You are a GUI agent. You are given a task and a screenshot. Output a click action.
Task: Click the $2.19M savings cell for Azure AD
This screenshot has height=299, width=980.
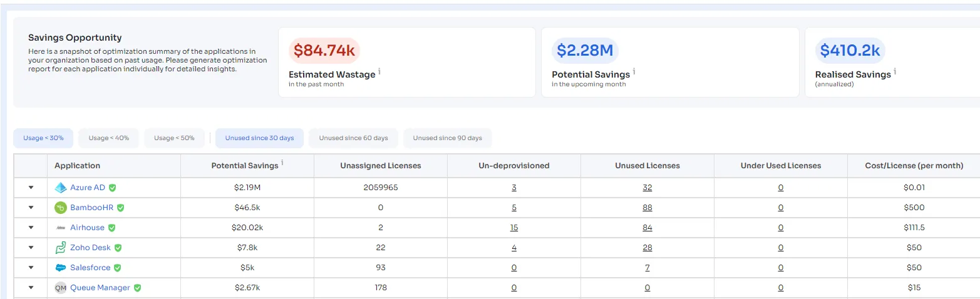[246, 188]
